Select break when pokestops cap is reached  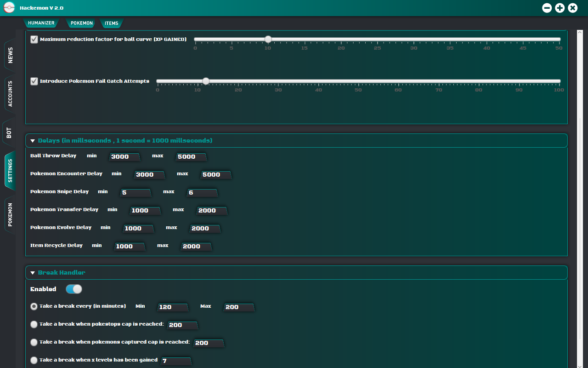pyautogui.click(x=34, y=324)
